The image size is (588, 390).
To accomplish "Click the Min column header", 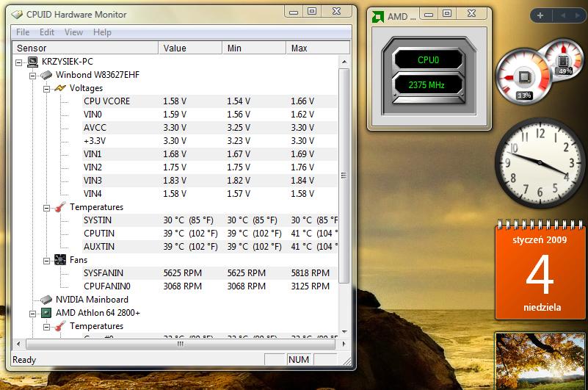I will coord(254,48).
